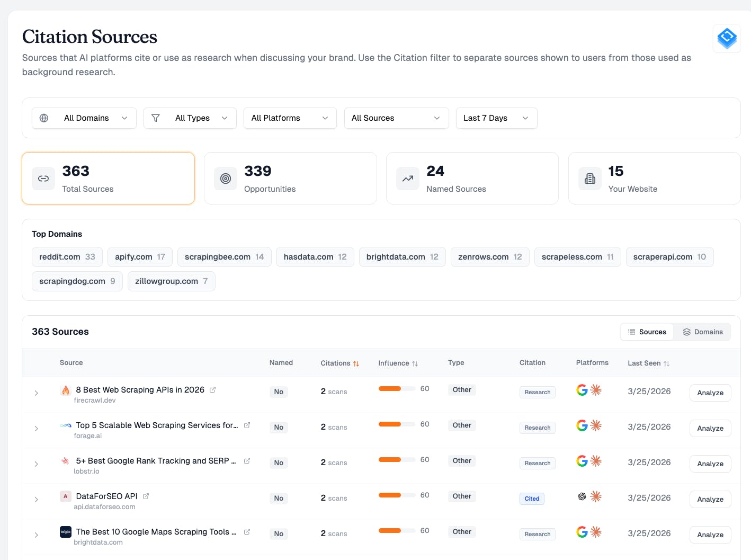The width and height of the screenshot is (751, 560).
Task: Click the firecrawl.dev flame favicon
Action: point(66,390)
